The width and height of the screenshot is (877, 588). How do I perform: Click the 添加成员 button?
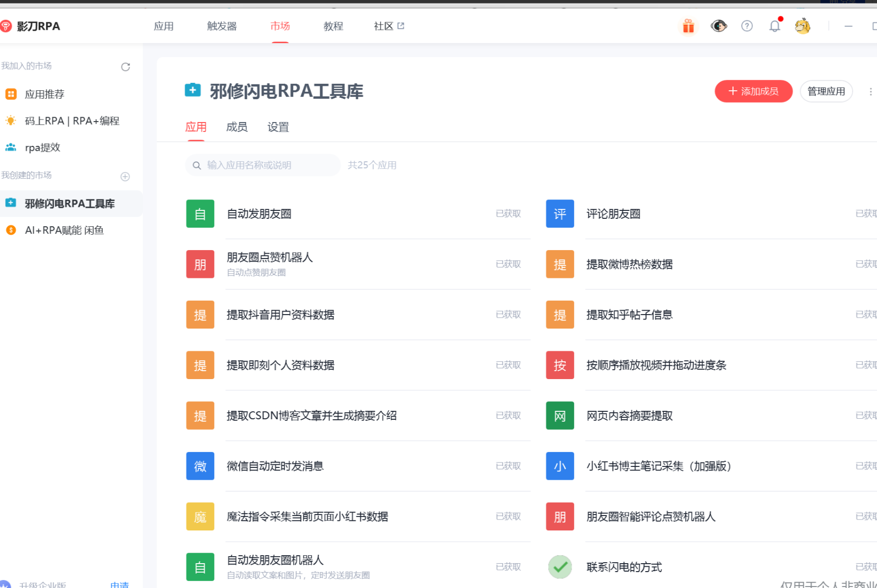[x=753, y=91]
